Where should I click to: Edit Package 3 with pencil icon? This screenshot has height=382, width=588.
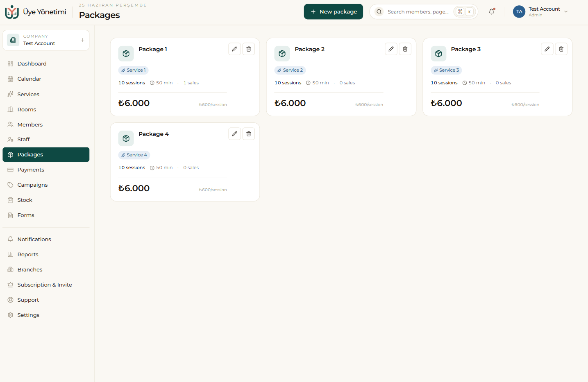point(547,49)
